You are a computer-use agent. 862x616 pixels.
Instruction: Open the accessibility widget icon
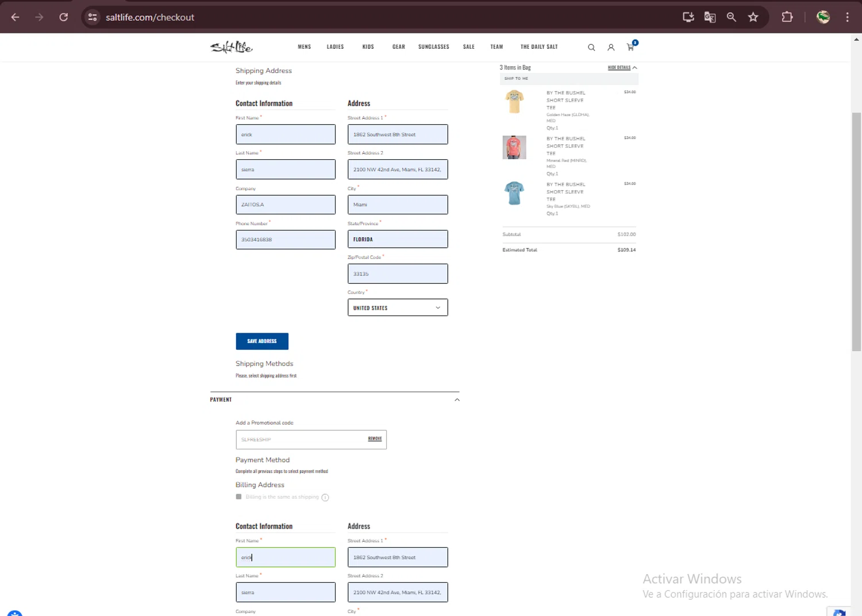pos(14,613)
